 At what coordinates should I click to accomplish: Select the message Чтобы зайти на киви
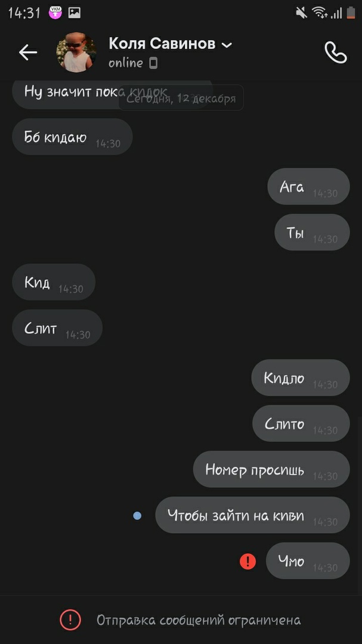click(x=252, y=515)
